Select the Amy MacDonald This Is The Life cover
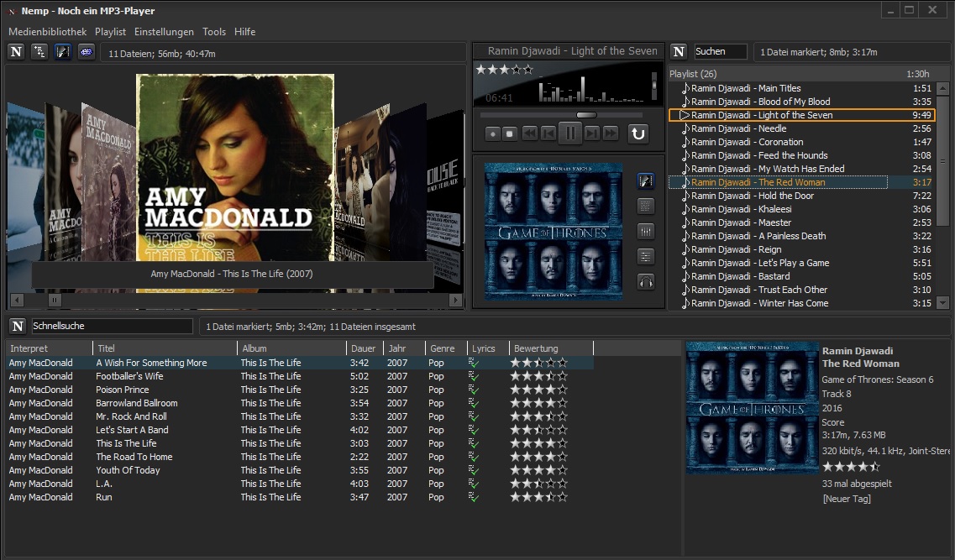Viewport: 955px width, 560px height. point(235,168)
